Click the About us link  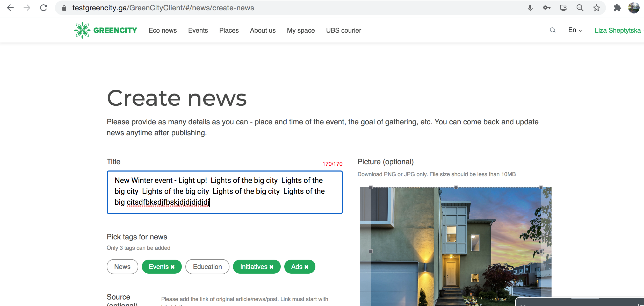coord(263,30)
